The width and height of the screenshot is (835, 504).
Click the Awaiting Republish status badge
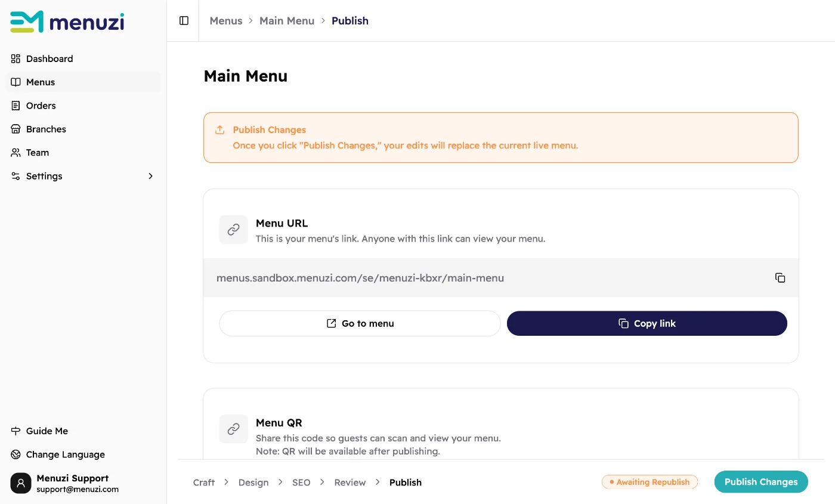pyautogui.click(x=650, y=482)
